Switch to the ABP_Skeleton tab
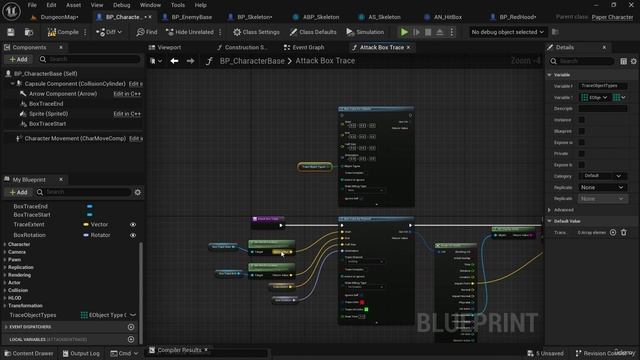 [321, 17]
